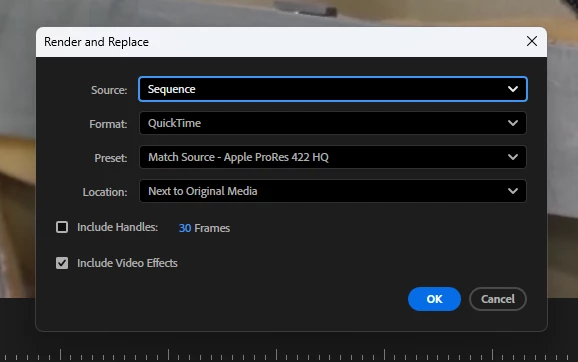The height and width of the screenshot is (362, 578).
Task: Open the Format dropdown showing QuickTime
Action: coord(333,123)
